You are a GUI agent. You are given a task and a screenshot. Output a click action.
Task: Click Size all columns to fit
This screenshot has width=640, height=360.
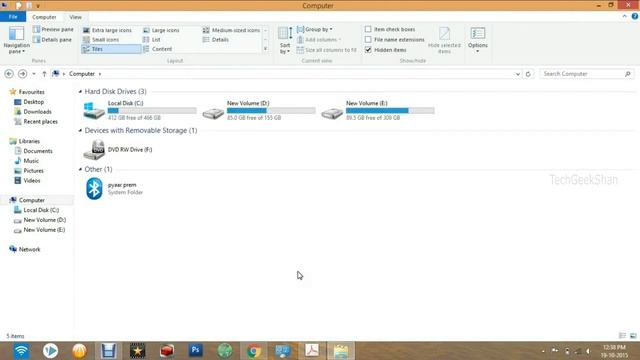pyautogui.click(x=327, y=50)
